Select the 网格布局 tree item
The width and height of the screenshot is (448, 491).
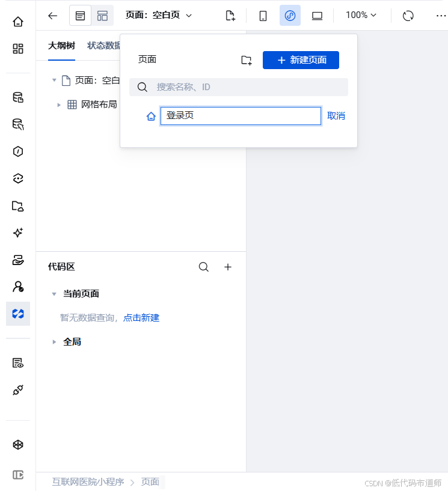click(x=99, y=105)
